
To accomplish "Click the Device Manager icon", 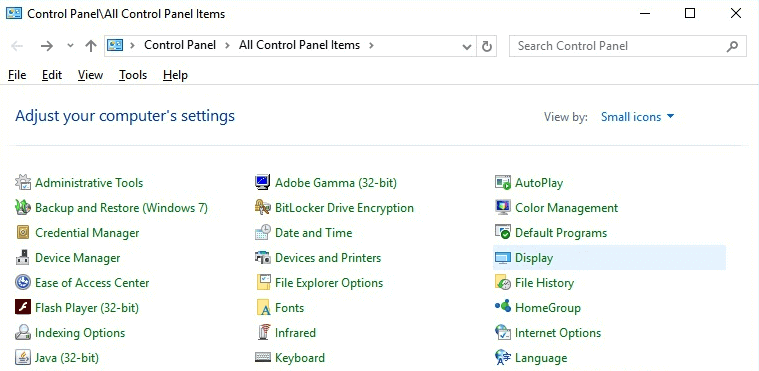I will (23, 258).
